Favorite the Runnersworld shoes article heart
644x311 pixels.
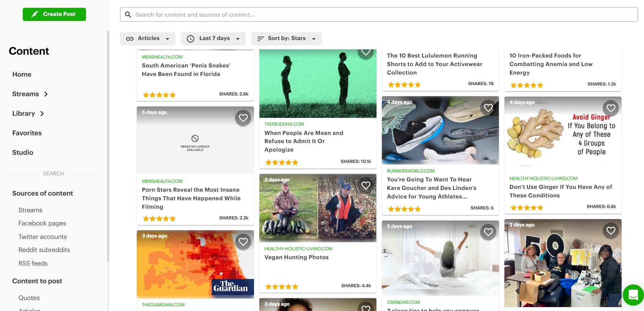(488, 108)
